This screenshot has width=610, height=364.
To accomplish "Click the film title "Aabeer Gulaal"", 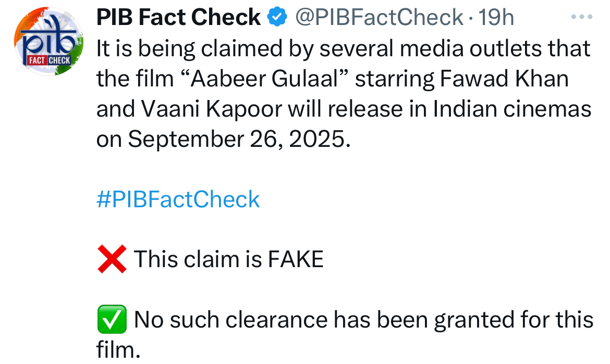I will pos(270,79).
